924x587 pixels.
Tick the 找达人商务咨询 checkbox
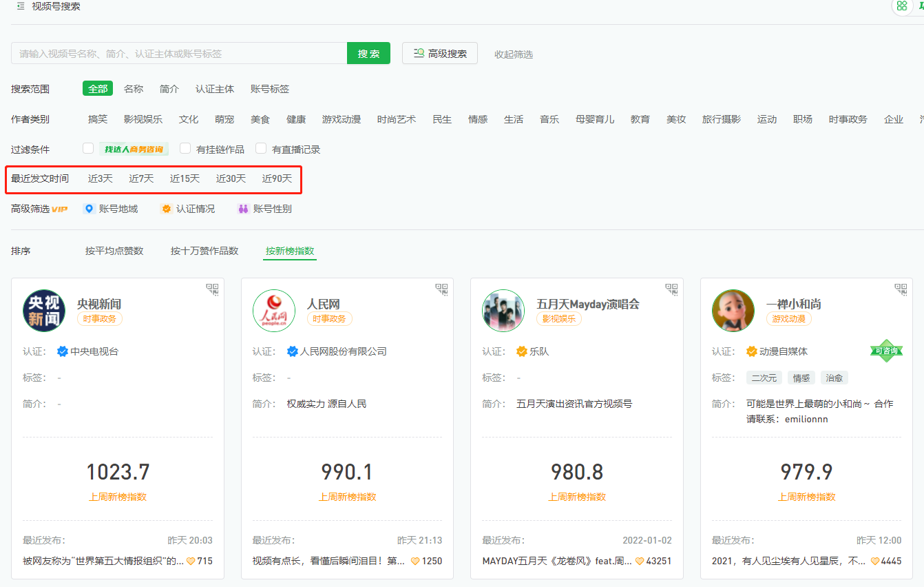point(88,148)
